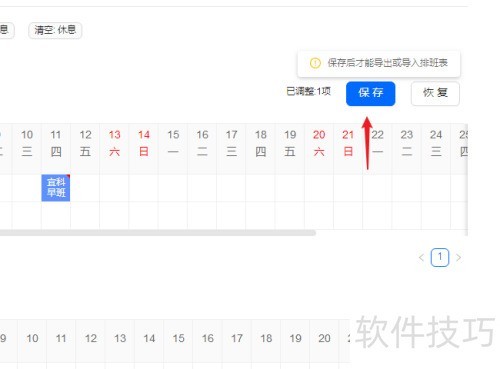
Task: Select page 1 in pagination
Action: click(440, 257)
